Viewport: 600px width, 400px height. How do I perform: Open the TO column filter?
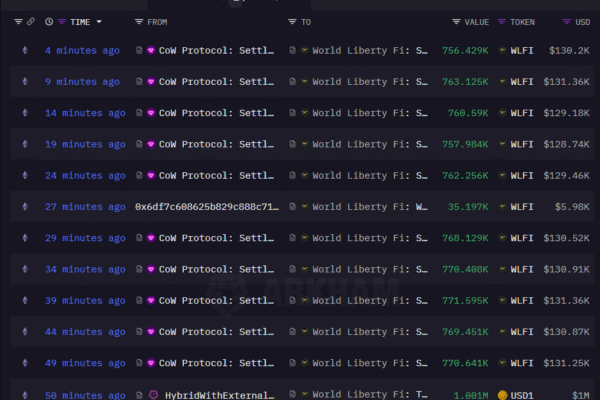[x=292, y=21]
